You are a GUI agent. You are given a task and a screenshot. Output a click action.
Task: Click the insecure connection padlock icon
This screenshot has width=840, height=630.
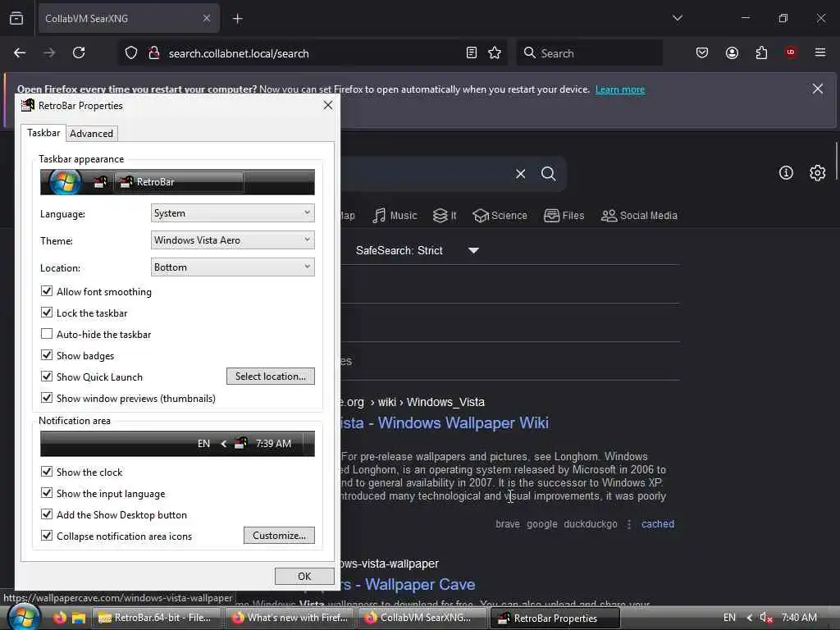pos(154,53)
